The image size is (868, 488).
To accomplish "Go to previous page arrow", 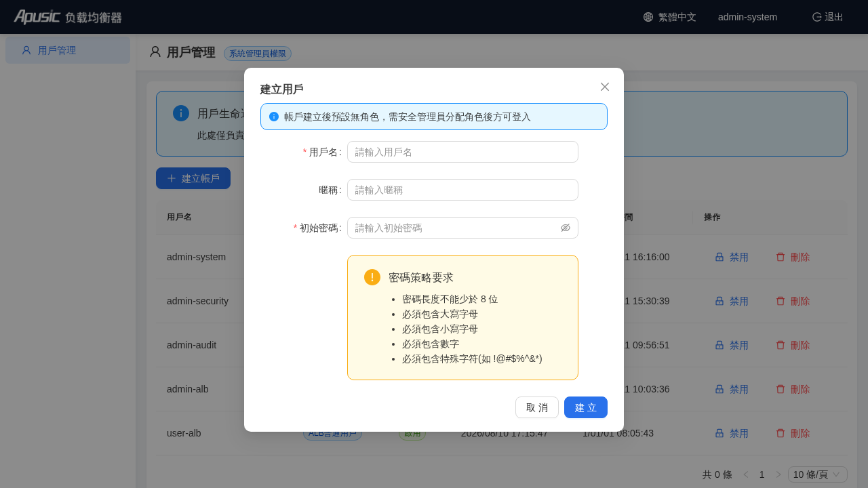I will (746, 474).
